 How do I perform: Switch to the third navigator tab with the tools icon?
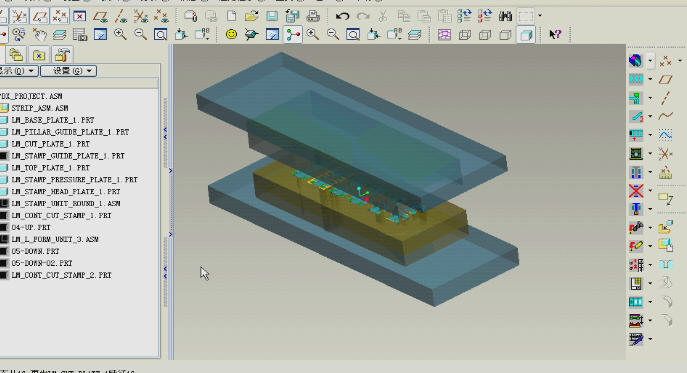pos(62,55)
